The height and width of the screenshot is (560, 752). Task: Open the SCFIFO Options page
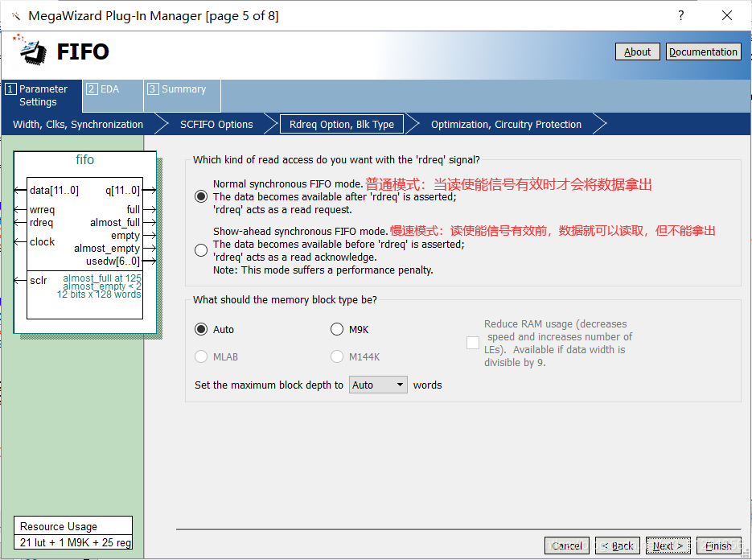tap(216, 124)
